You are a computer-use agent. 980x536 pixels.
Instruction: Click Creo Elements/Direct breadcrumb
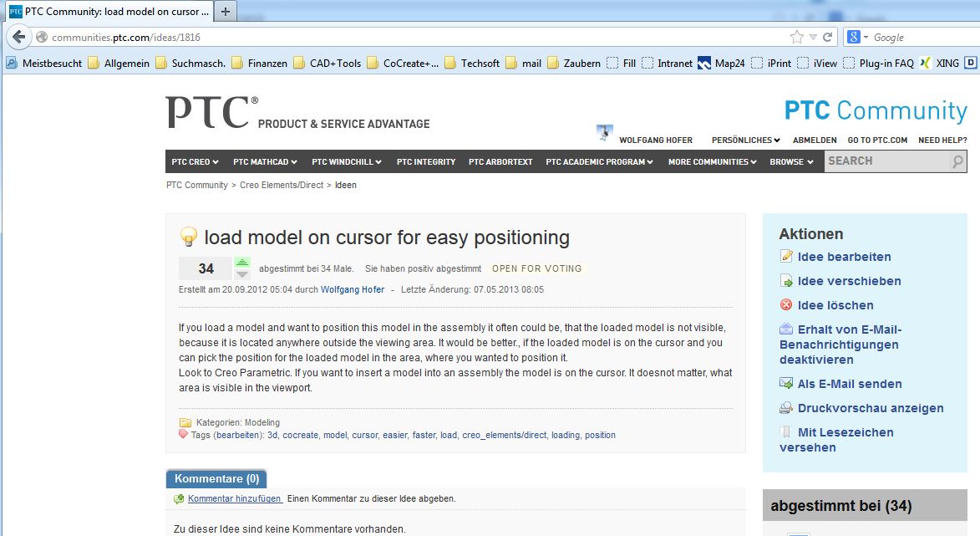tap(282, 185)
